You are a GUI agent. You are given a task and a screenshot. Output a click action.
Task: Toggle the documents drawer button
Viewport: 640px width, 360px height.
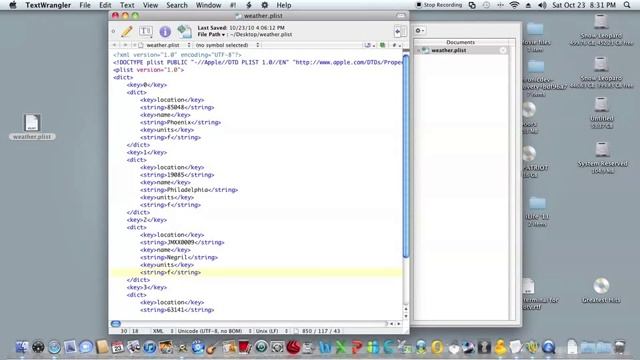[x=400, y=31]
